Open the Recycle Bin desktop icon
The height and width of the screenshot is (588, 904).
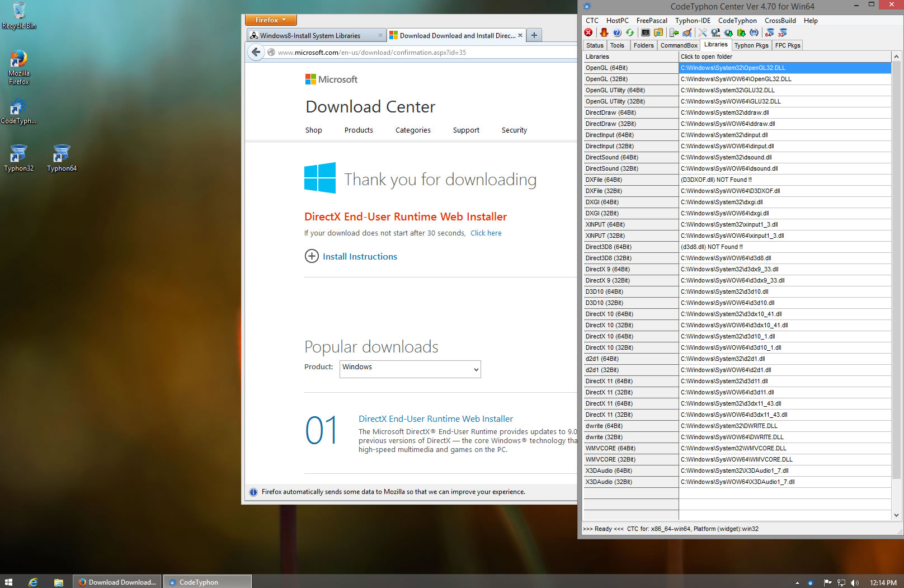click(19, 16)
